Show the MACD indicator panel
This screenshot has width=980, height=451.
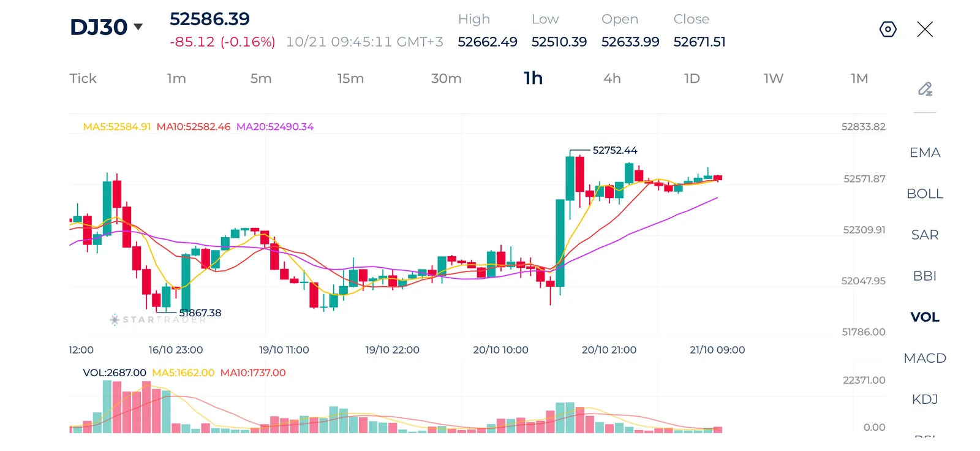click(925, 358)
